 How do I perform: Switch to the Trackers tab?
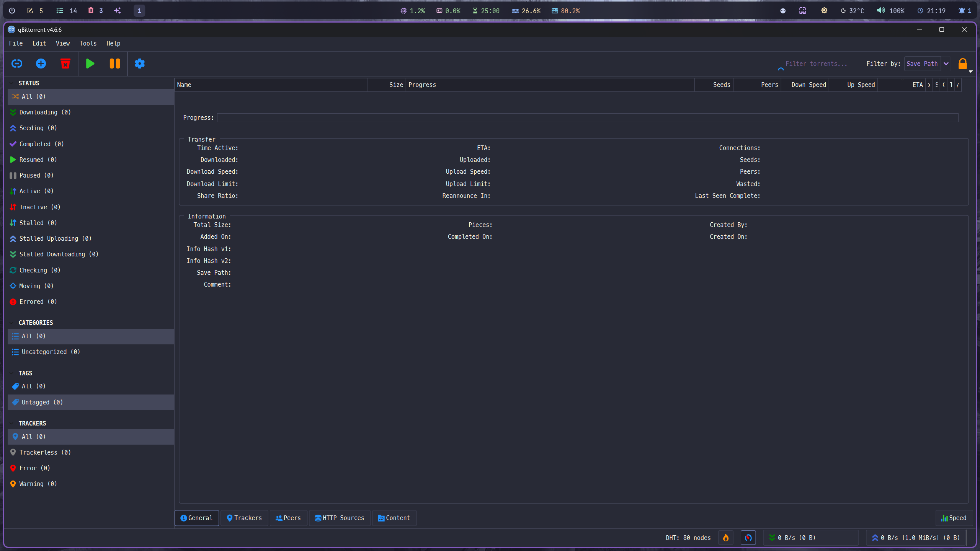(x=244, y=518)
